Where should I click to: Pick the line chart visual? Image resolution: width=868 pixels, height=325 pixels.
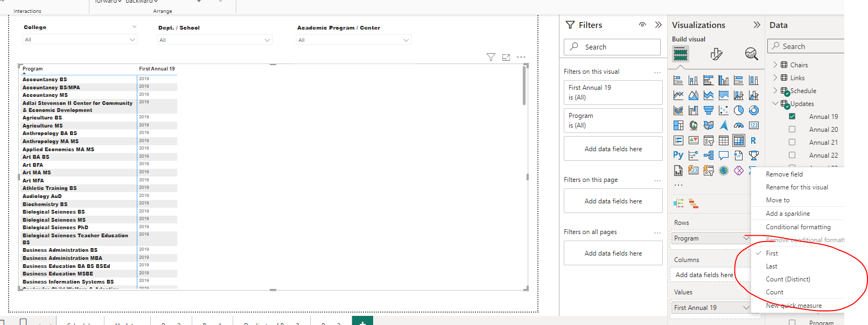pyautogui.click(x=678, y=95)
